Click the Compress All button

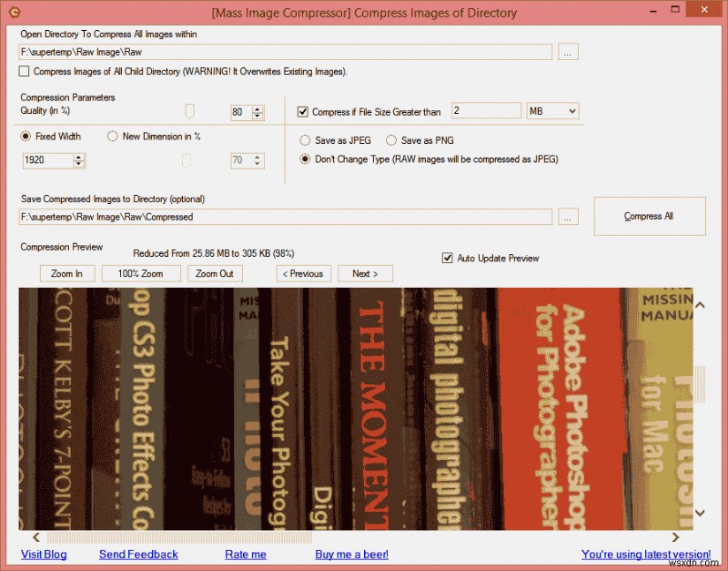tap(650, 216)
